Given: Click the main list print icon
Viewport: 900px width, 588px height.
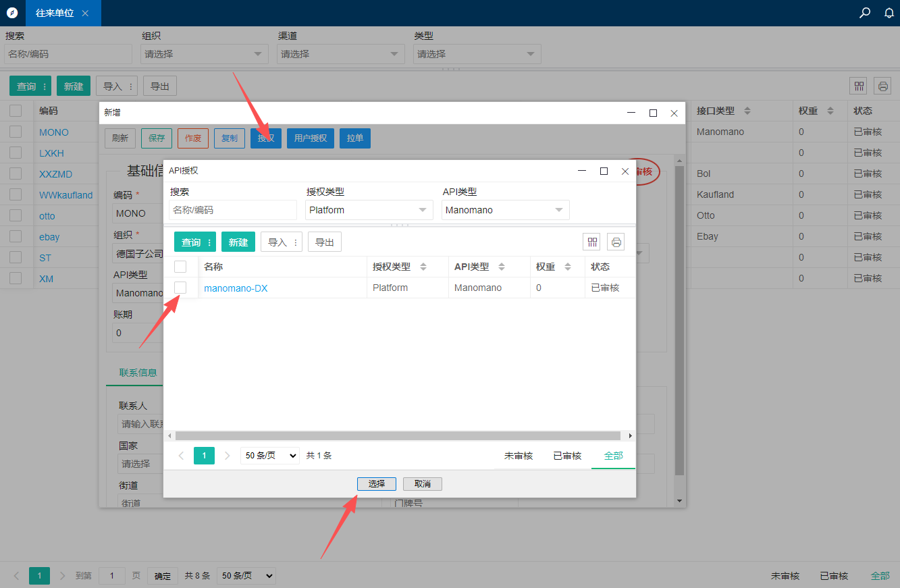Looking at the screenshot, I should tap(882, 86).
